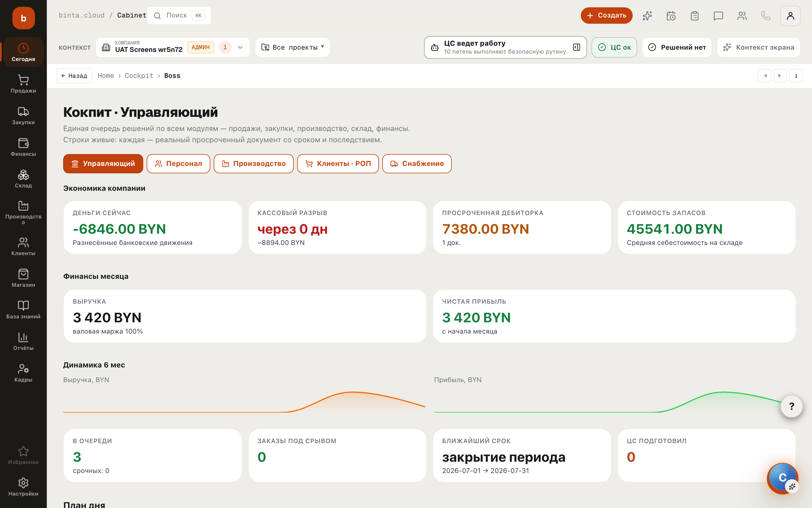Open База знаний in sidebar
Image resolution: width=812 pixels, height=508 pixels.
23,309
